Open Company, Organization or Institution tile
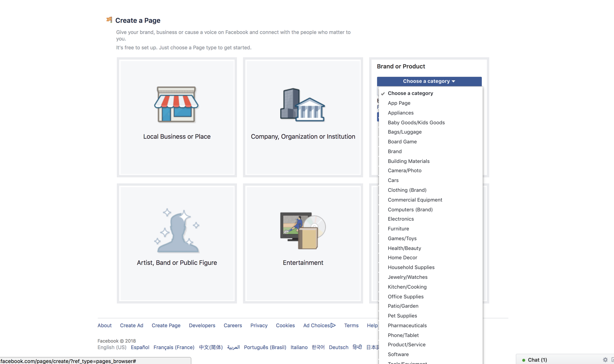The width and height of the screenshot is (614, 364). (x=303, y=117)
